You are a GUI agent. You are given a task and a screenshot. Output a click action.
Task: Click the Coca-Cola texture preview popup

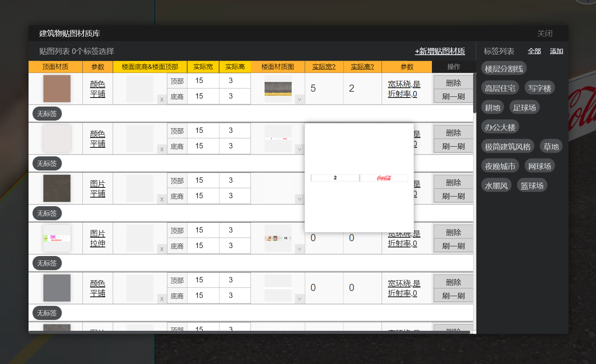(359, 178)
